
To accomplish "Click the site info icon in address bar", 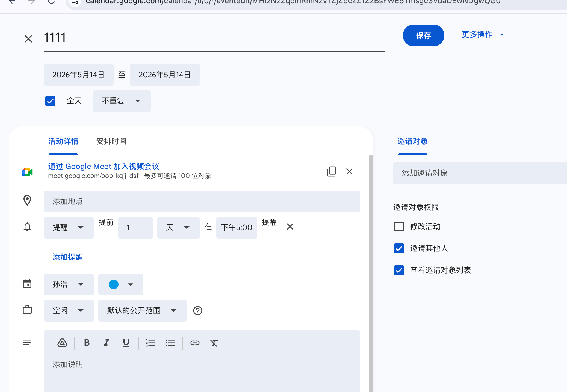I will (x=75, y=2).
